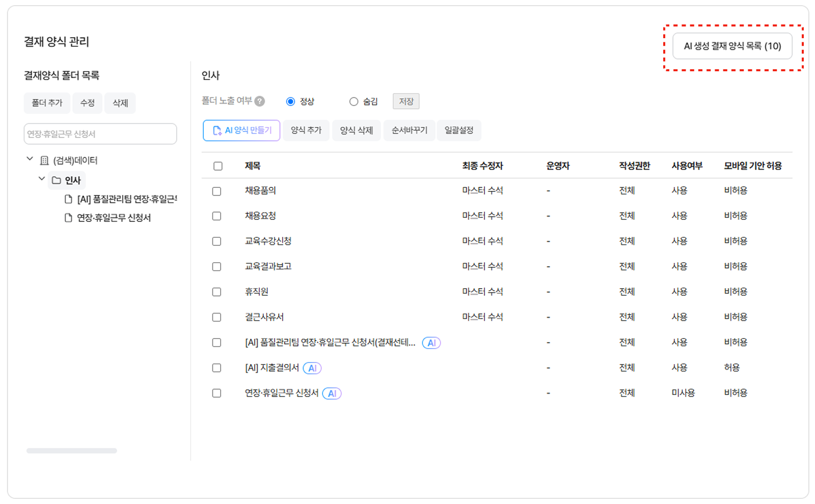This screenshot has width=815, height=504.
Task: Click the AI 양식 만들기 button
Action: [241, 130]
